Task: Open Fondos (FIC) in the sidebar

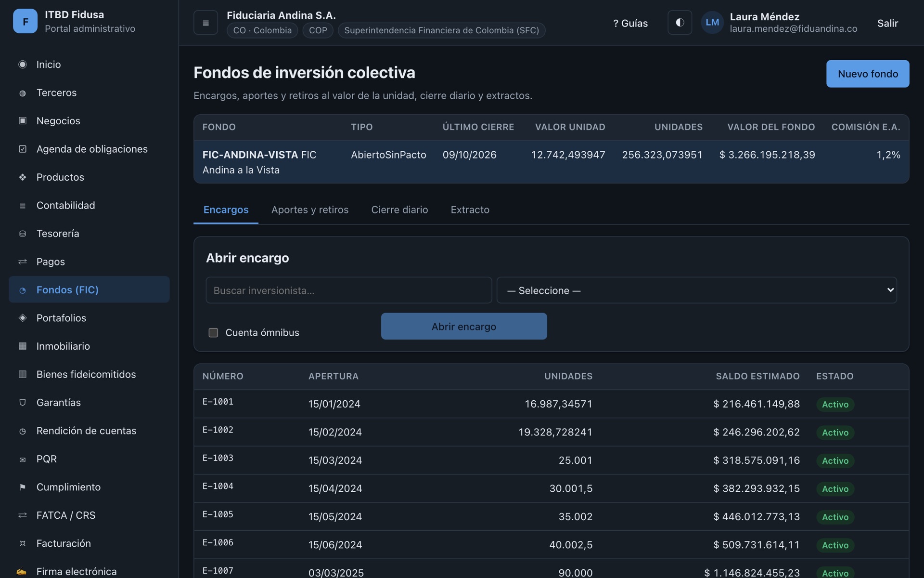Action: [x=89, y=289]
